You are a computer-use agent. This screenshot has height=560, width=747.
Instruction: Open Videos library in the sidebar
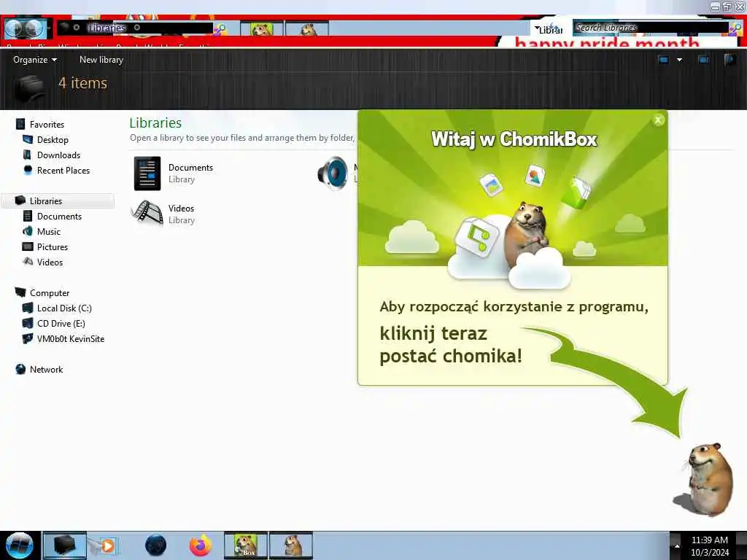click(50, 262)
